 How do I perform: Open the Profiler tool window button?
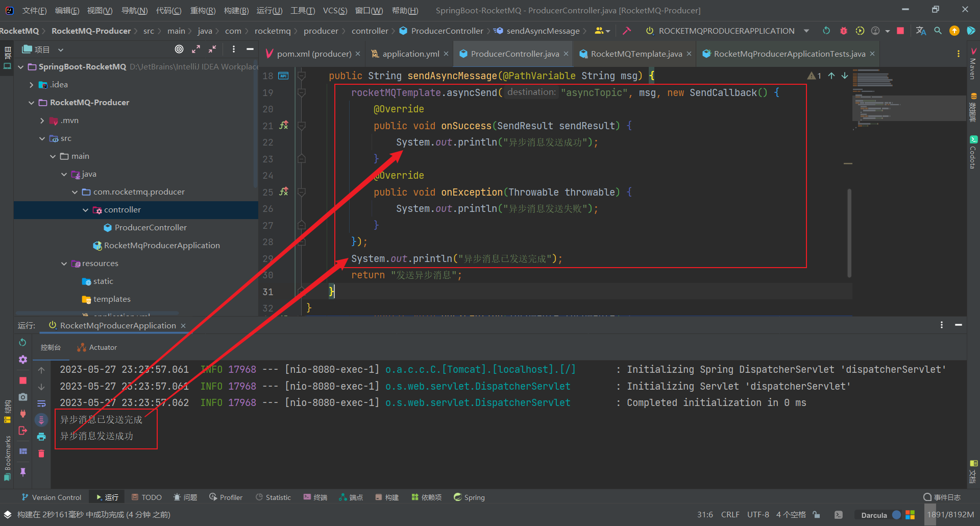click(x=226, y=497)
